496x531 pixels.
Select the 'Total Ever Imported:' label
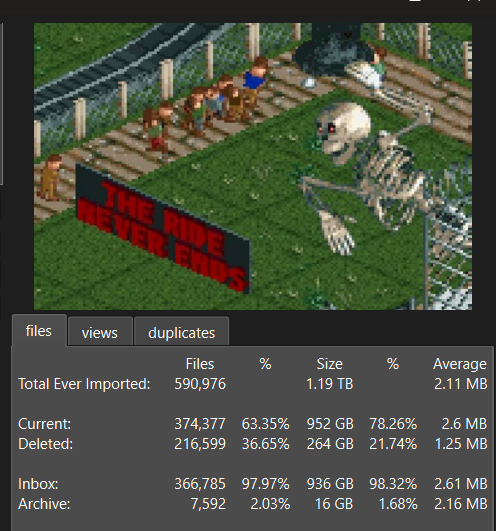click(84, 384)
